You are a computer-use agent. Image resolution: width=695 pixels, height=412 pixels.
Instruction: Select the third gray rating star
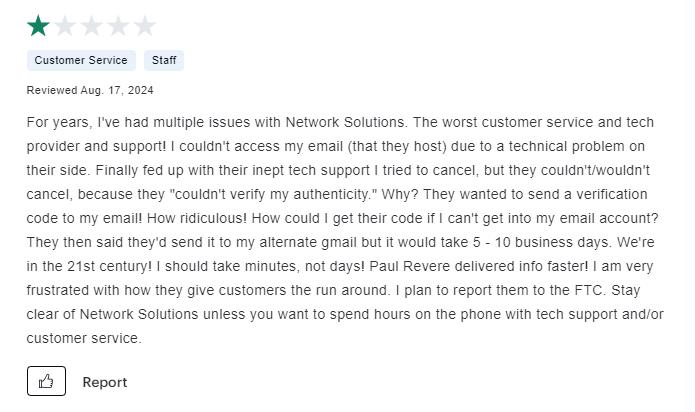coord(91,26)
